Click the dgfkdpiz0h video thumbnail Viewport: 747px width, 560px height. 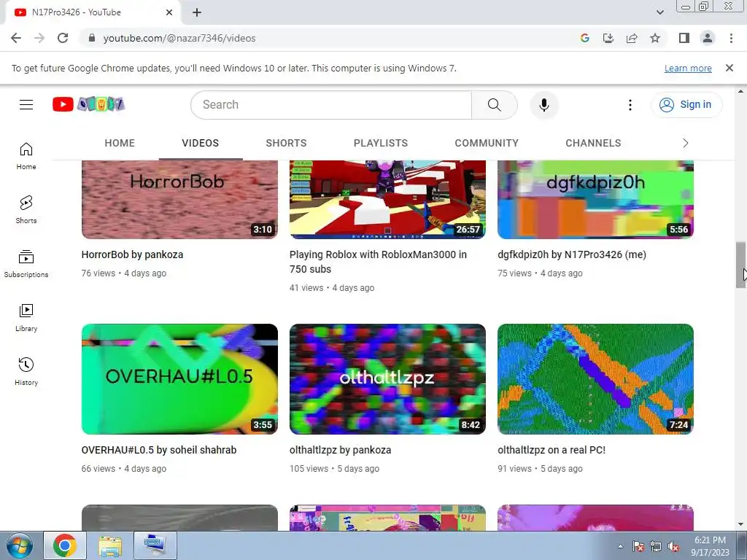(595, 199)
